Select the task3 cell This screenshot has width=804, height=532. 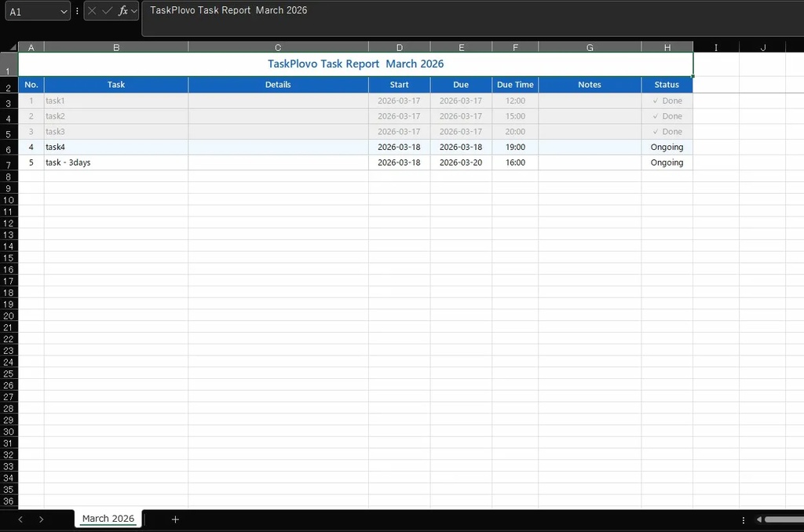116,132
